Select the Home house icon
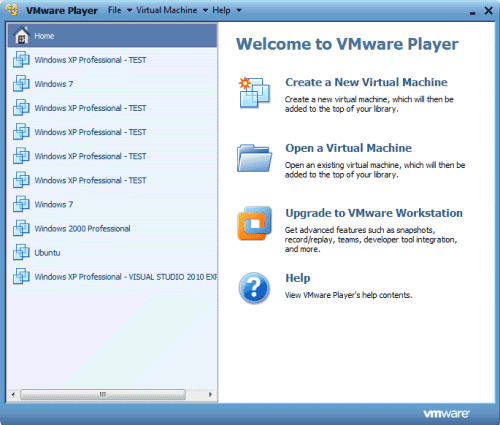 click(x=22, y=35)
